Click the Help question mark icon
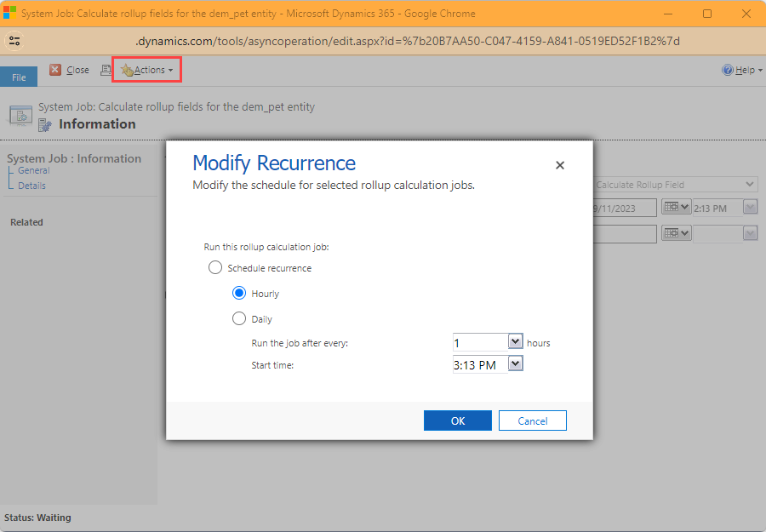Viewport: 766px width, 532px height. 728,70
